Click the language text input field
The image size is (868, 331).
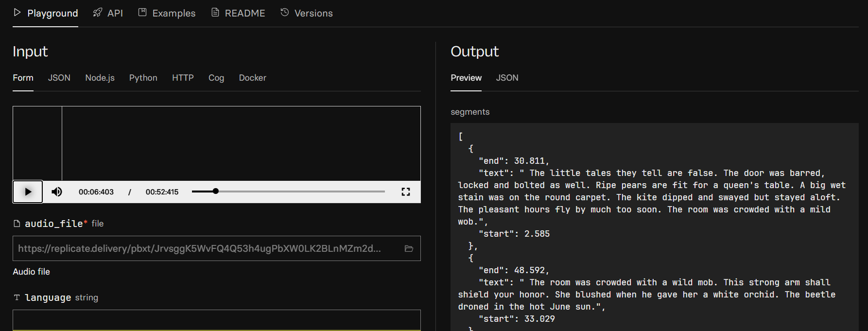point(217,320)
